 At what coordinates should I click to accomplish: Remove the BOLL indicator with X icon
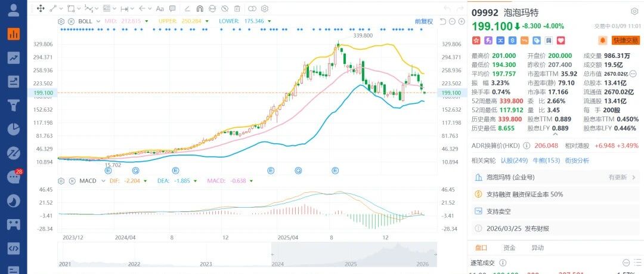pyautogui.click(x=71, y=21)
